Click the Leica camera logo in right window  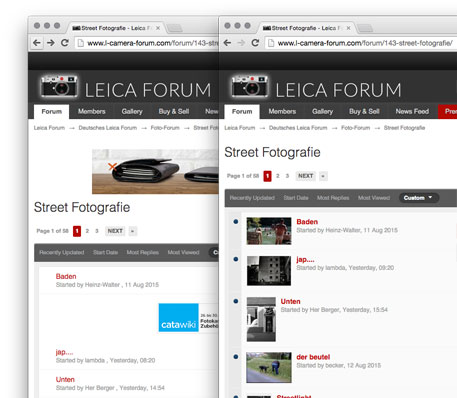pos(250,87)
